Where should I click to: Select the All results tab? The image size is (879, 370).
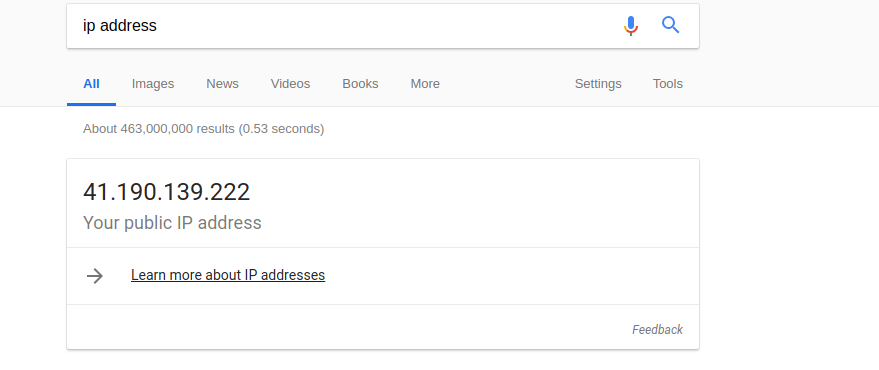coord(91,84)
